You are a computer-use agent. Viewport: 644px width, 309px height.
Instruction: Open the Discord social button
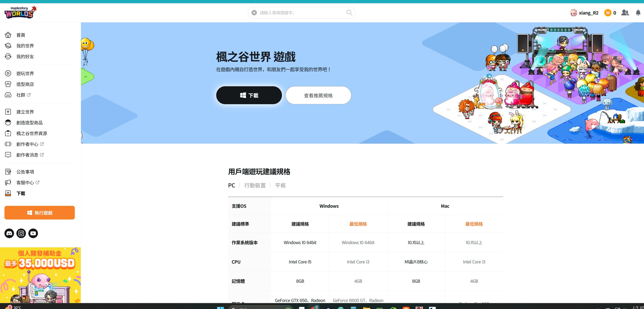[9, 233]
